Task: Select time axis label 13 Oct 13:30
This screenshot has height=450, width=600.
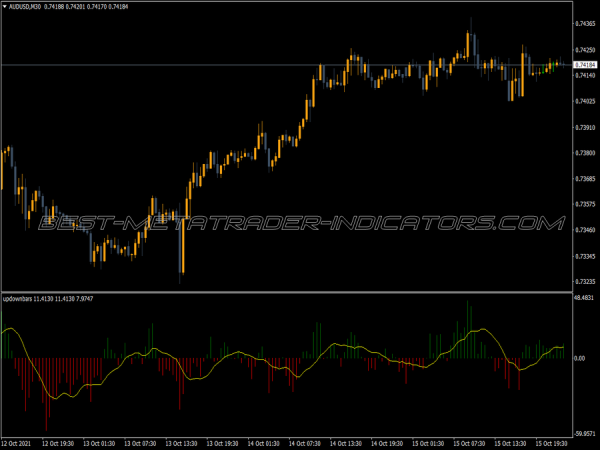Action: (181, 443)
